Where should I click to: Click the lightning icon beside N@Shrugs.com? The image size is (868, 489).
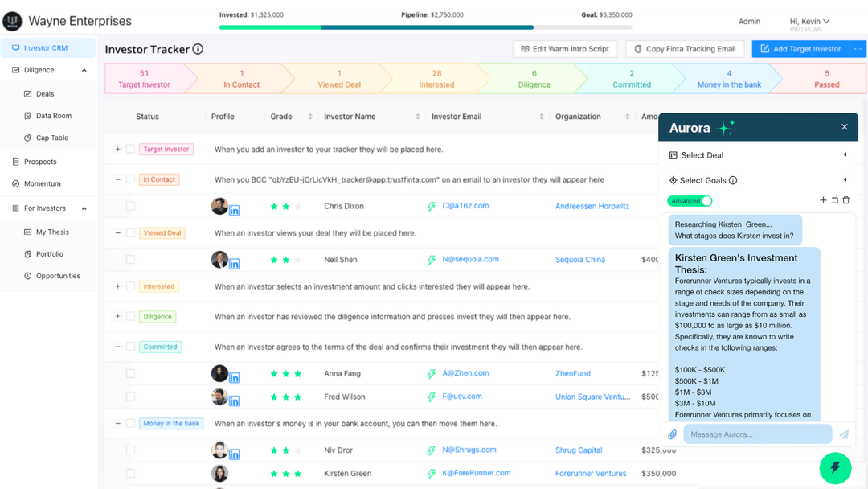pyautogui.click(x=432, y=450)
